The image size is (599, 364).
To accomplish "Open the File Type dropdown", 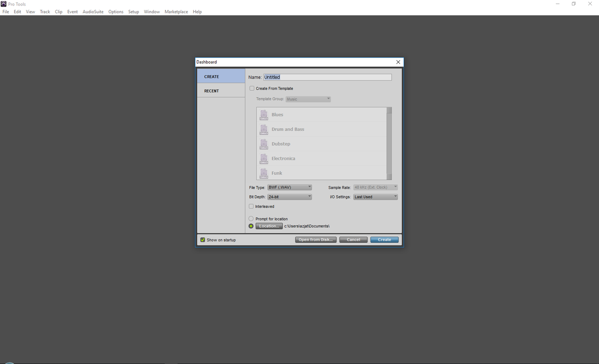I will pyautogui.click(x=290, y=187).
